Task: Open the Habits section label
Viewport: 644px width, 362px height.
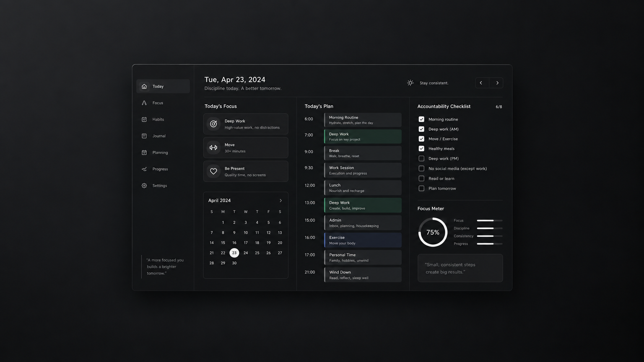Action: [158, 119]
